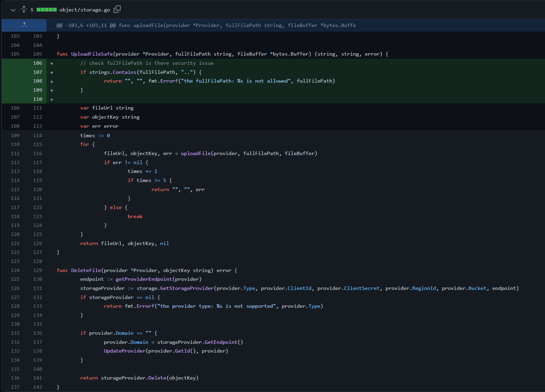Click the return fileUrl, objectKey, nil line

pos(124,243)
